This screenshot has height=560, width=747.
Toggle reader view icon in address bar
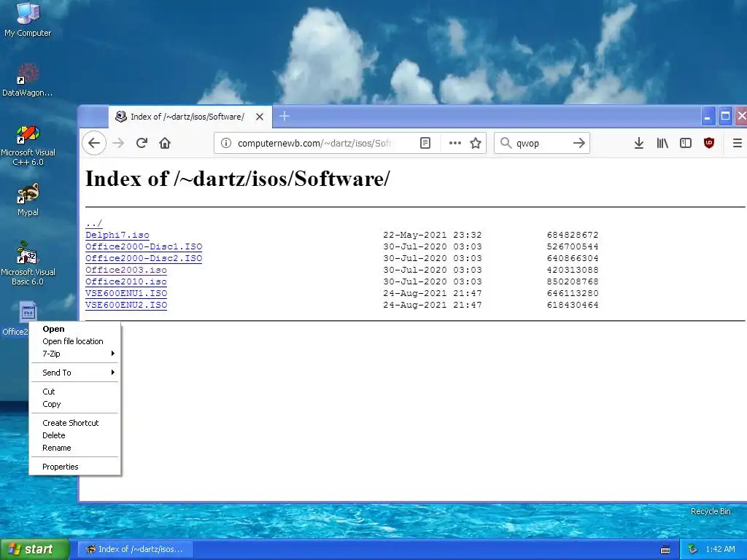(x=425, y=143)
